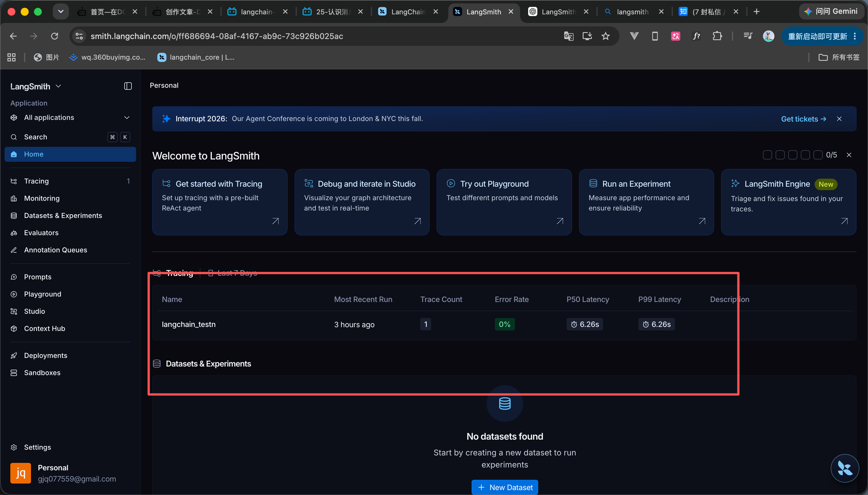The image size is (868, 495).
Task: Open the browser extensions puzzle icon
Action: (x=717, y=36)
